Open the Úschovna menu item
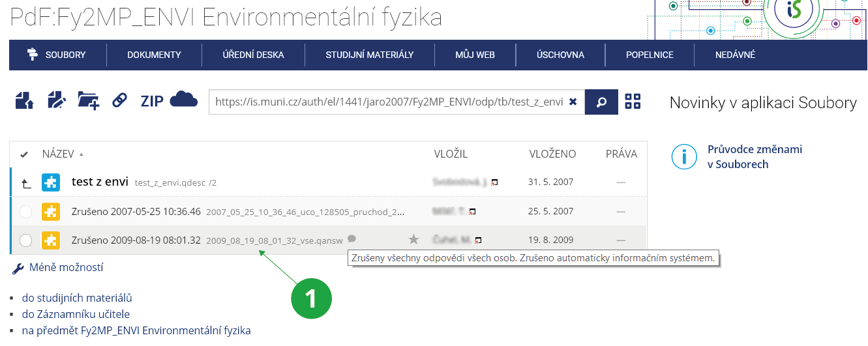 tap(560, 55)
